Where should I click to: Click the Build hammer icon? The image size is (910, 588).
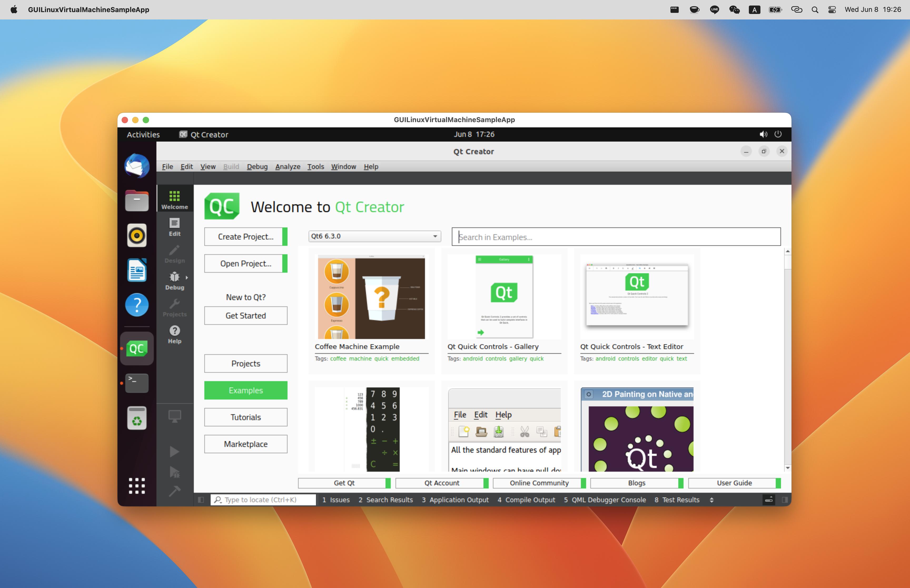pyautogui.click(x=175, y=491)
